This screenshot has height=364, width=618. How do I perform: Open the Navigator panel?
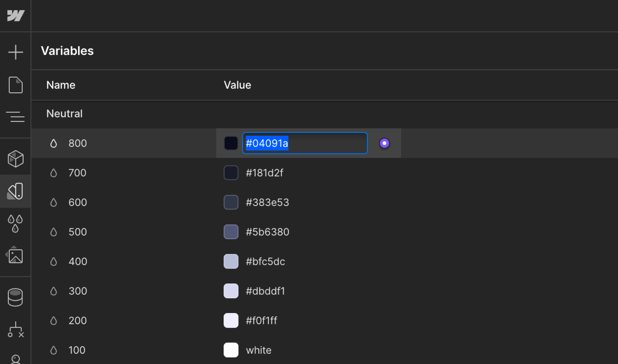(x=15, y=117)
